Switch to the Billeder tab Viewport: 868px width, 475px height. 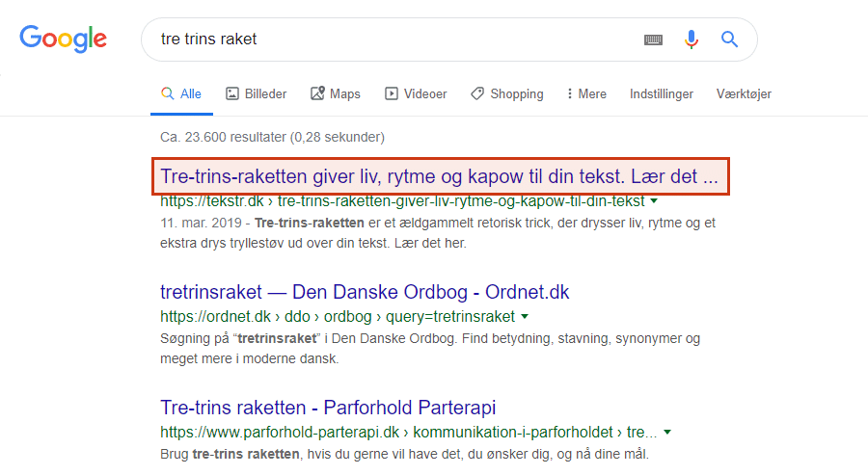coord(257,94)
